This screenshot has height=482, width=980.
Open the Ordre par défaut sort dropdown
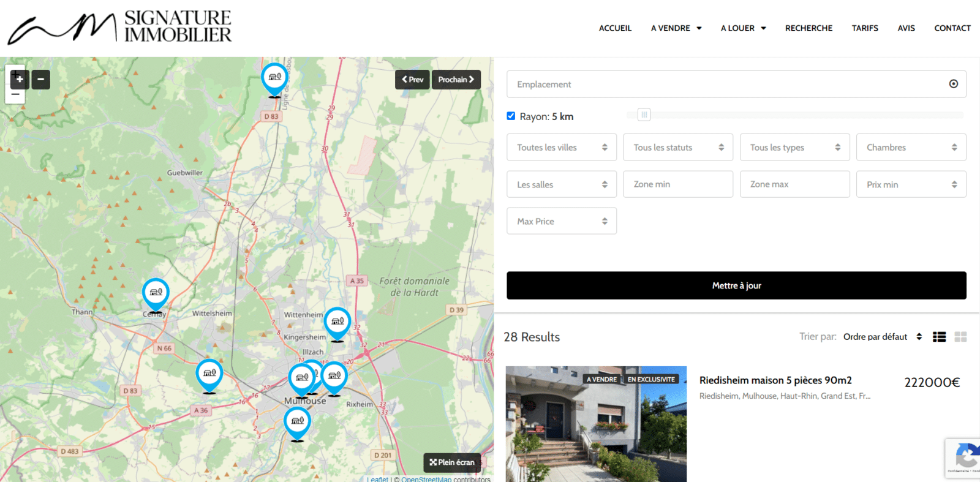tap(882, 337)
